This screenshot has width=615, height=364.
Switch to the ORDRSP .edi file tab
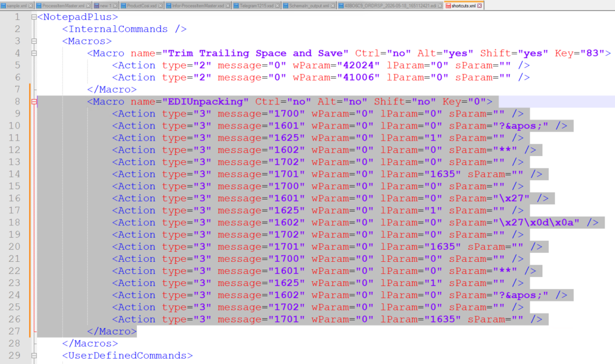tap(390, 5)
